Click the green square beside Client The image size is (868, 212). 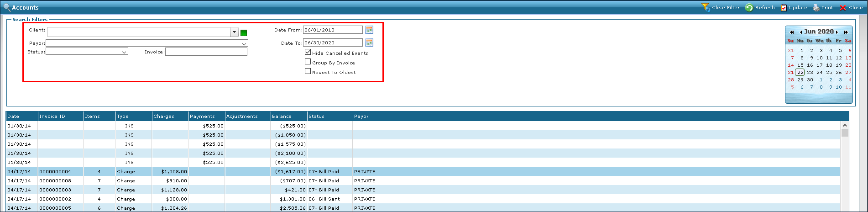[244, 32]
